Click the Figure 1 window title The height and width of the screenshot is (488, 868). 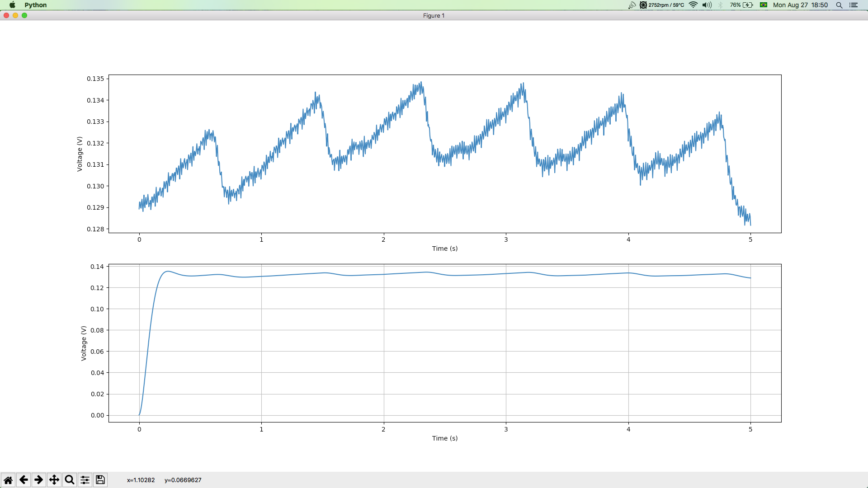(x=434, y=15)
